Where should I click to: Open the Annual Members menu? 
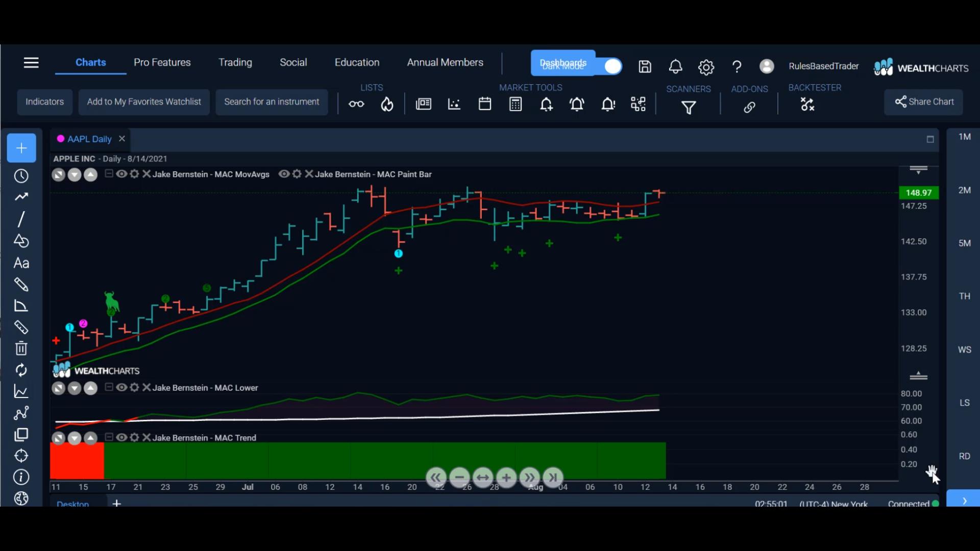[445, 62]
